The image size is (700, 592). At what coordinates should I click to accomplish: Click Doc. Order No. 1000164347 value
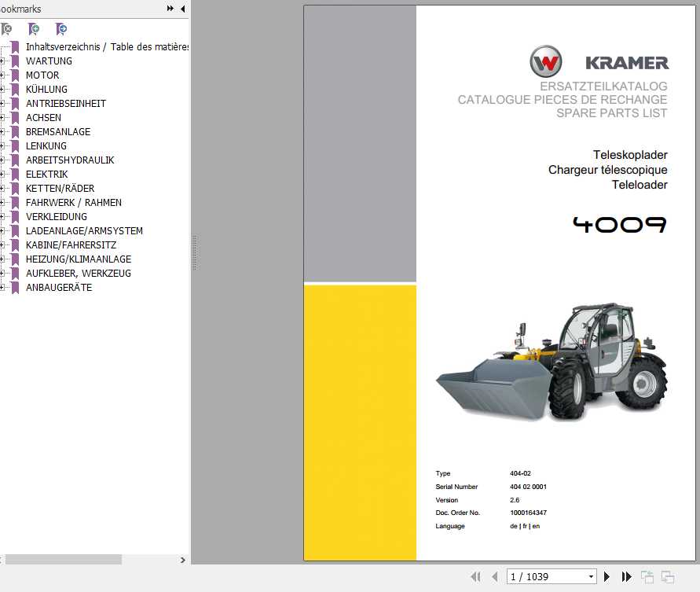tap(528, 513)
